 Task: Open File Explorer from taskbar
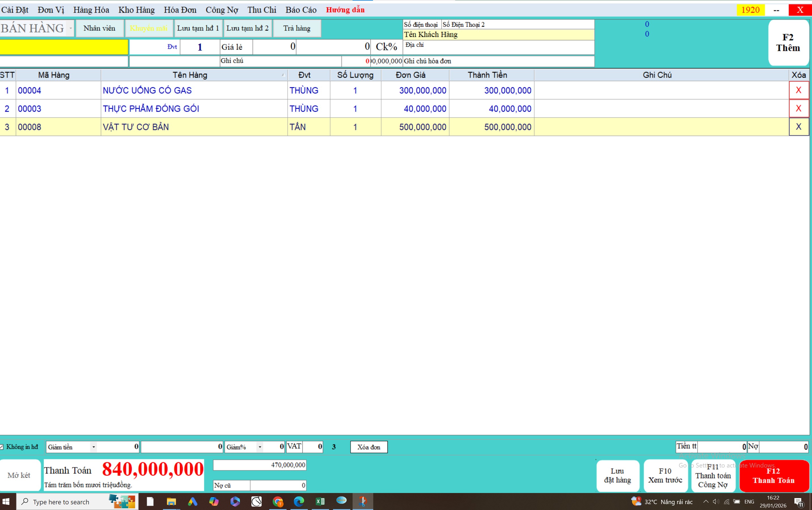tap(171, 501)
